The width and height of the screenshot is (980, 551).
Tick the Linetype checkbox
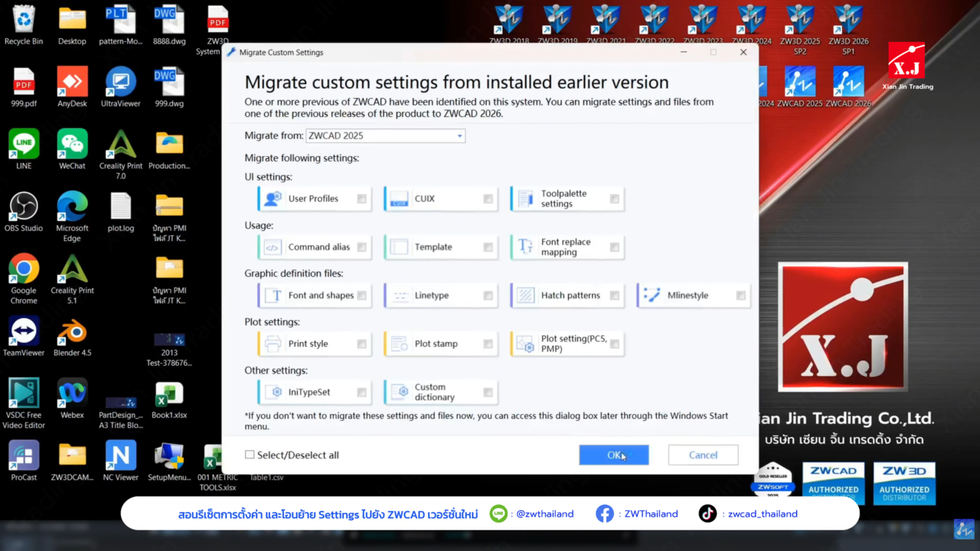[x=488, y=295]
